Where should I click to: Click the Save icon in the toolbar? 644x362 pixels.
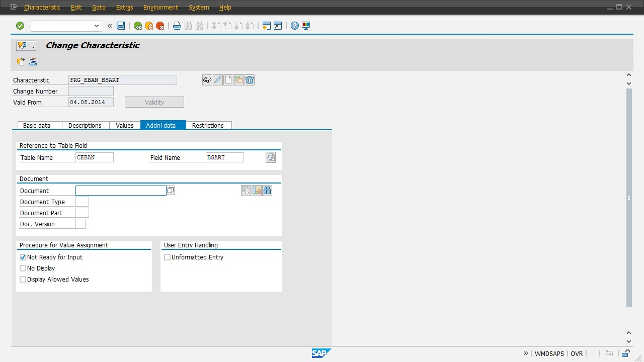[x=121, y=26]
